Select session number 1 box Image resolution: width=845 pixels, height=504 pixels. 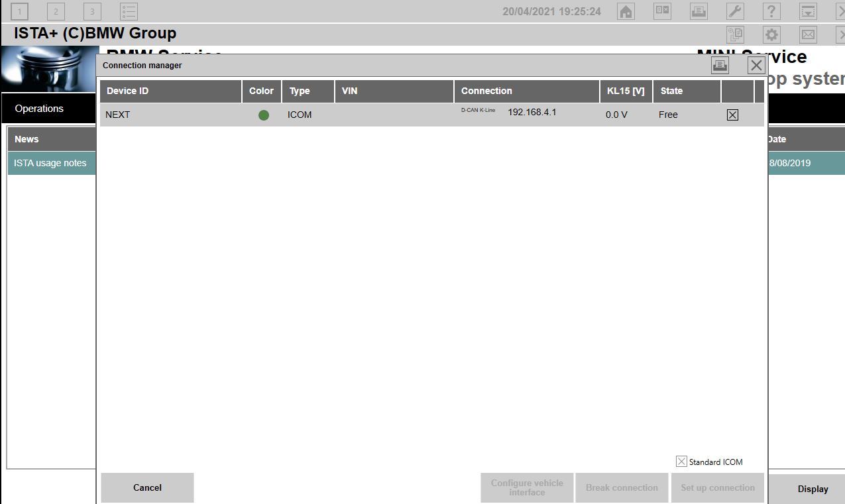(20, 11)
